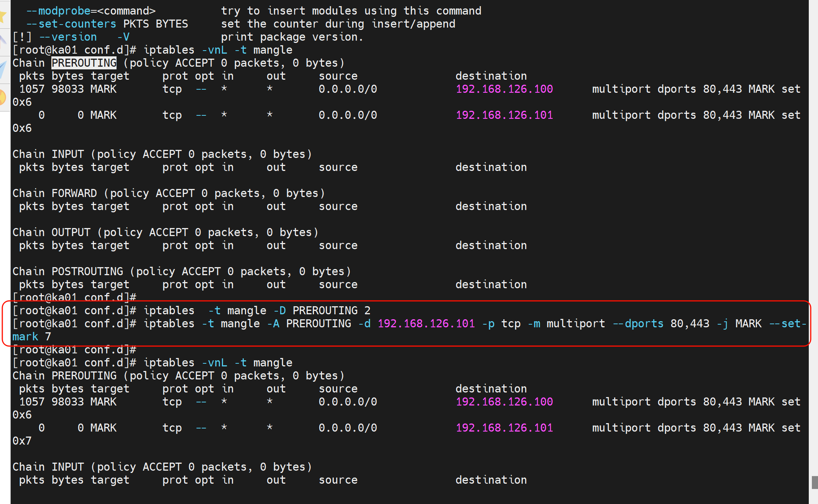
Task: Click the 'iptables -t mangle -D PREROUTING 2' command
Action: click(x=257, y=310)
